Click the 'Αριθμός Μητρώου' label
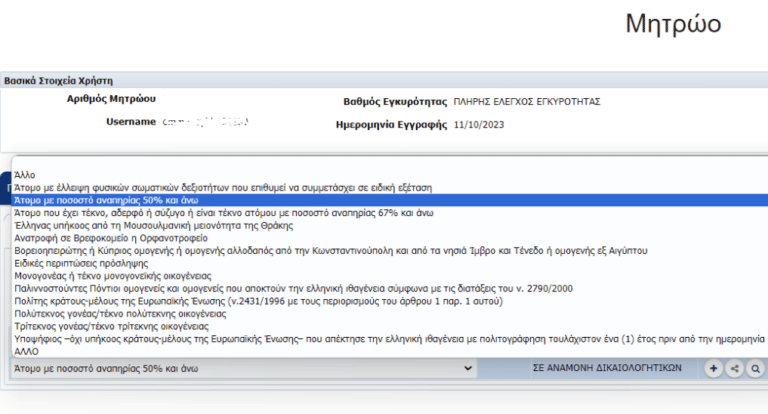 (111, 98)
